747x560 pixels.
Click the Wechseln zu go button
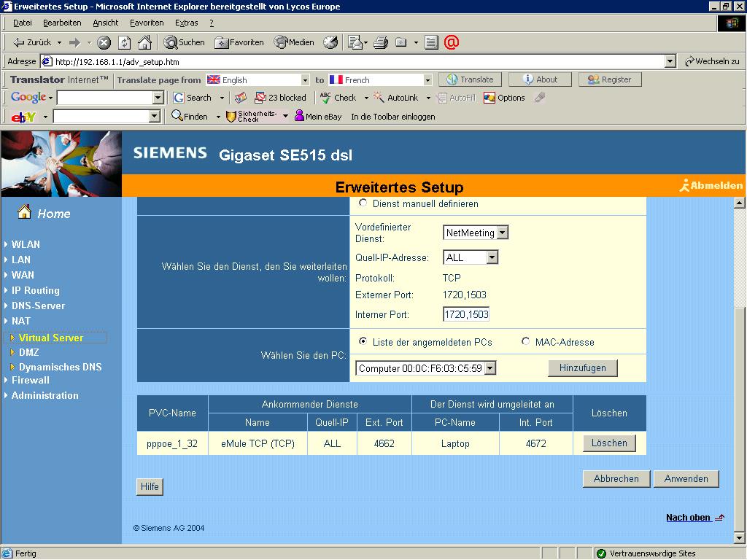(x=713, y=61)
